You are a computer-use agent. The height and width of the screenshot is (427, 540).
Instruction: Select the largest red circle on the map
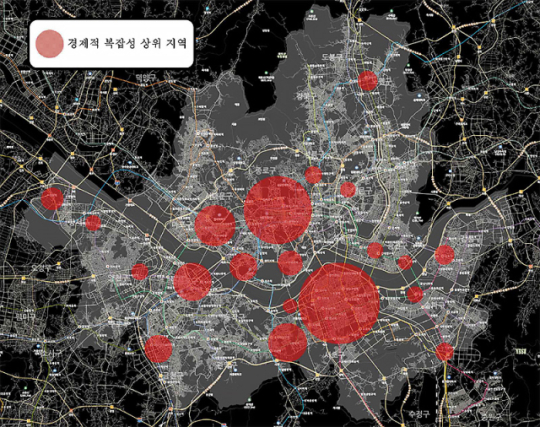point(339,303)
